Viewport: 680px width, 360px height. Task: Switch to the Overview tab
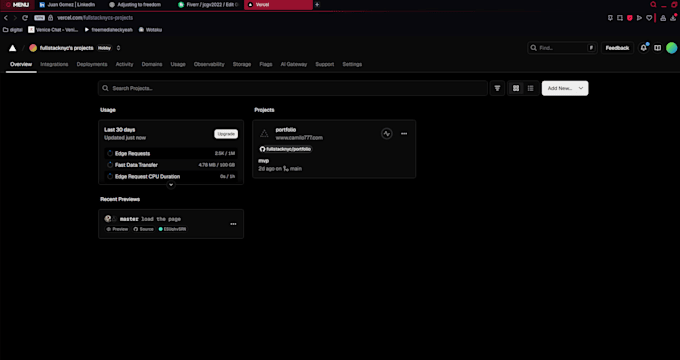(21, 64)
